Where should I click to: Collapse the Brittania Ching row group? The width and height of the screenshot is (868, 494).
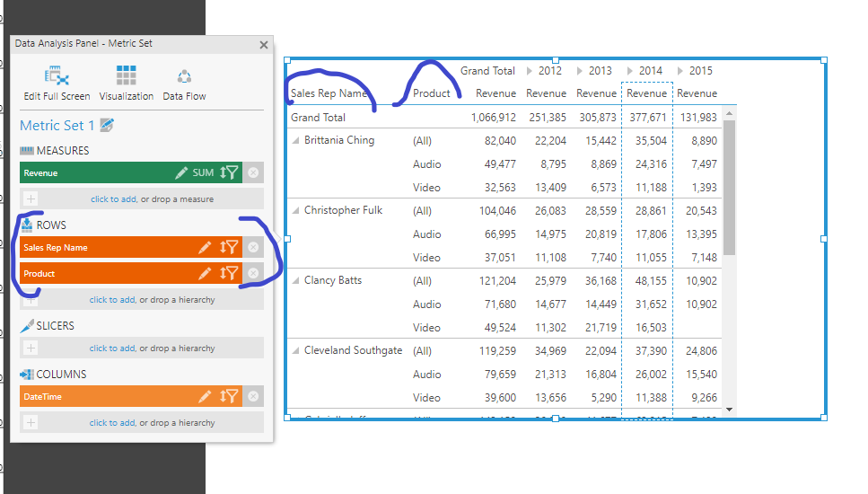296,141
